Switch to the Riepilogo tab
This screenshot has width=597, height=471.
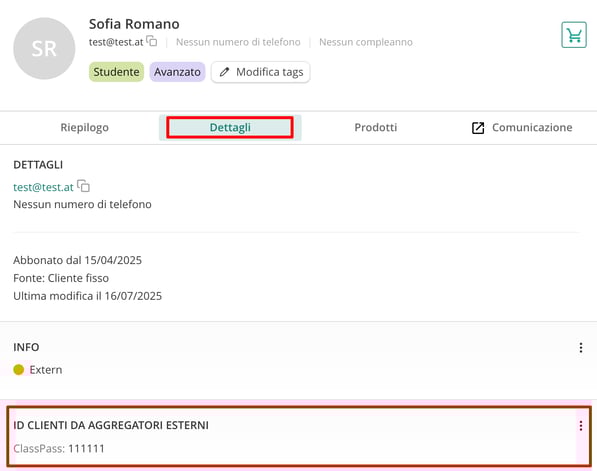pyautogui.click(x=85, y=127)
